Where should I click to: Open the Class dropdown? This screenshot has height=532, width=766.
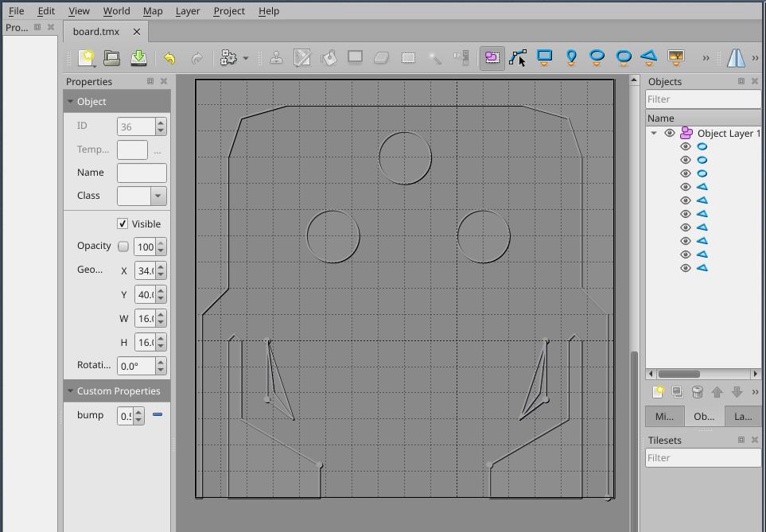coord(157,196)
